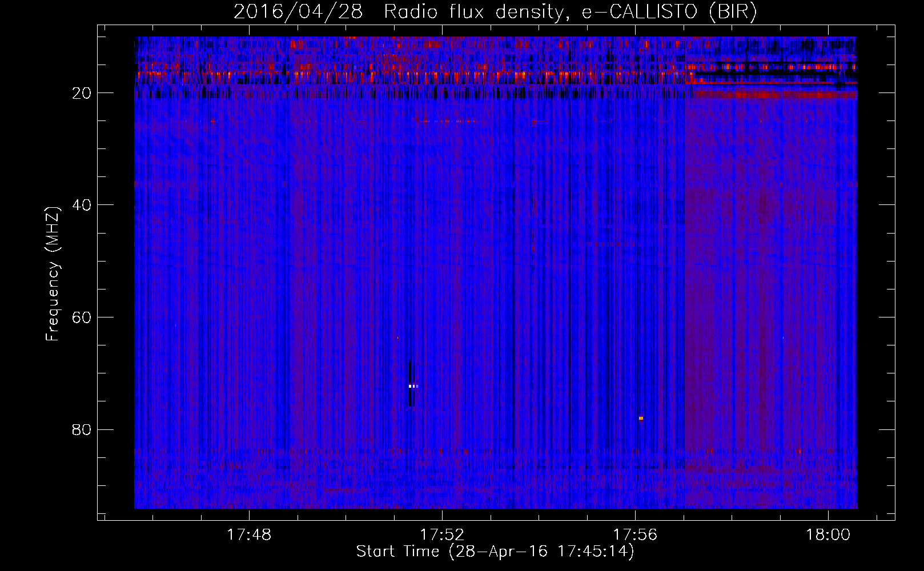
Task: Click the white spike near 17:51 in the spectrogram
Action: (412, 386)
